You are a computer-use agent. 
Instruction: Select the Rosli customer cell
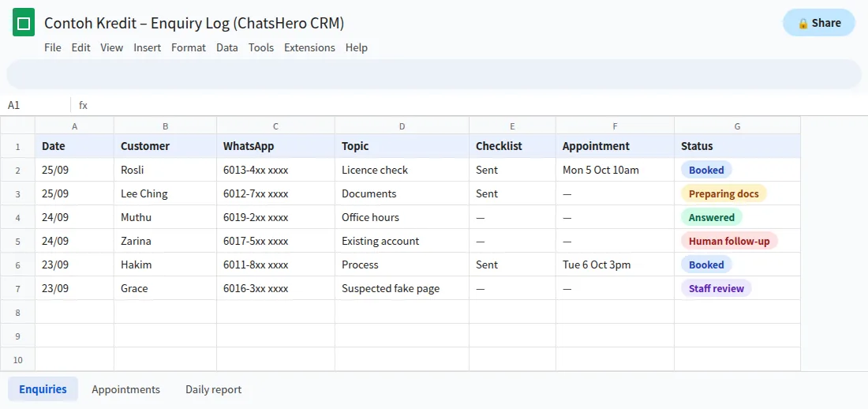(x=166, y=170)
